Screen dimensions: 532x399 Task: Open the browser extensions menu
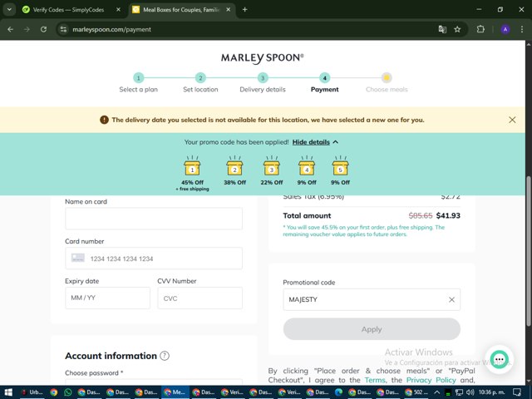(x=480, y=30)
